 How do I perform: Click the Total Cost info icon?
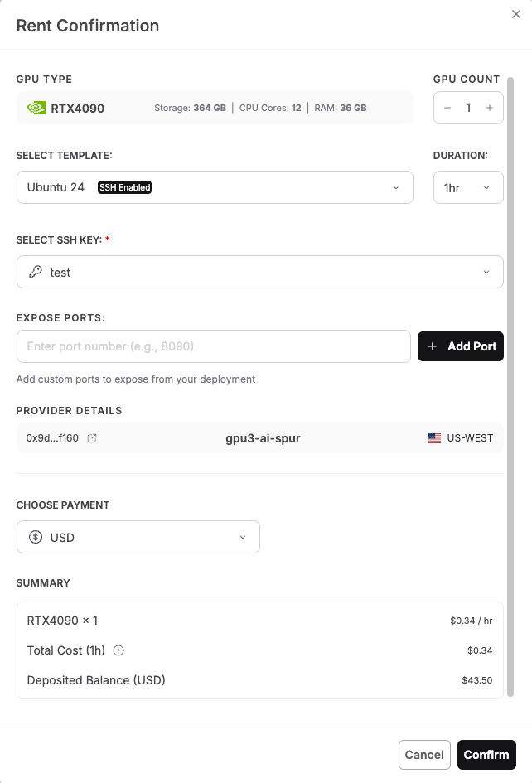(118, 650)
